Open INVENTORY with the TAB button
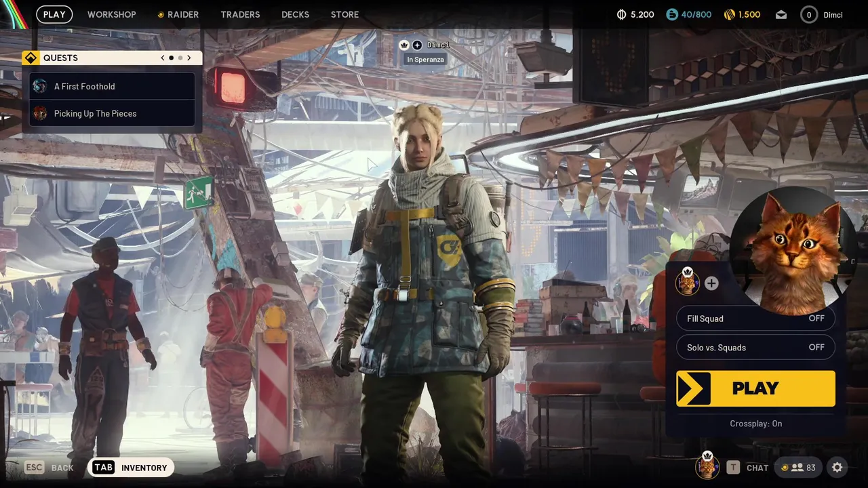The image size is (868, 488). click(131, 468)
